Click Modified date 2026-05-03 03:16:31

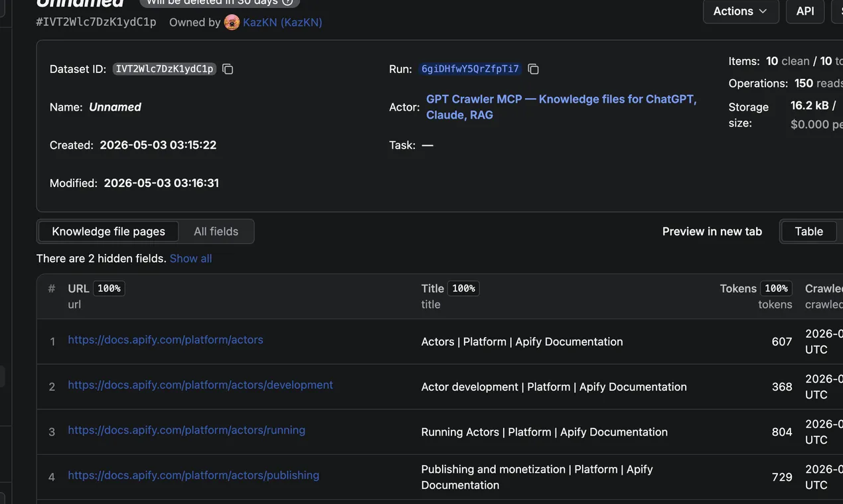coord(161,183)
